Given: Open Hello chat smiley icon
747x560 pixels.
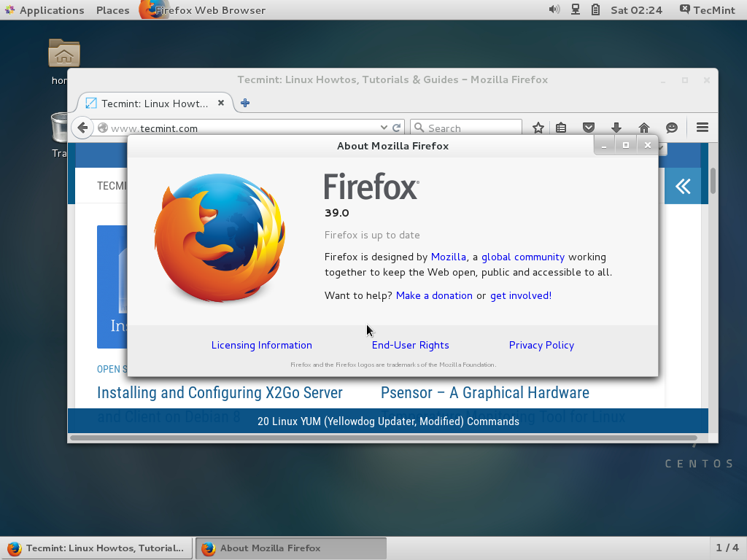Looking at the screenshot, I should [672, 128].
